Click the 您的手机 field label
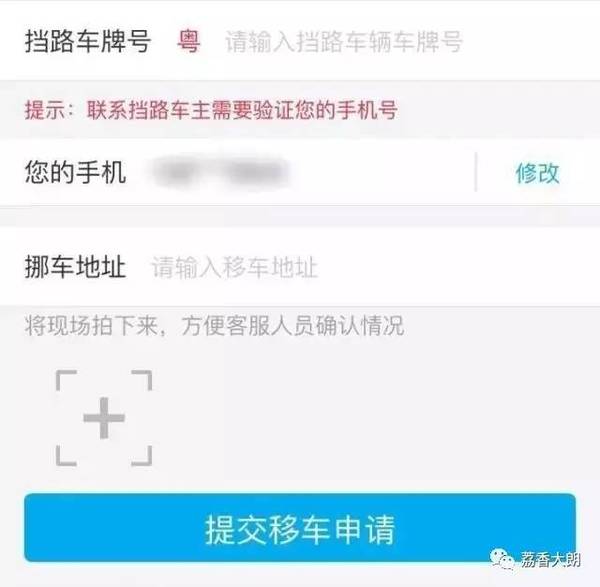This screenshot has height=587, width=600. [x=75, y=172]
